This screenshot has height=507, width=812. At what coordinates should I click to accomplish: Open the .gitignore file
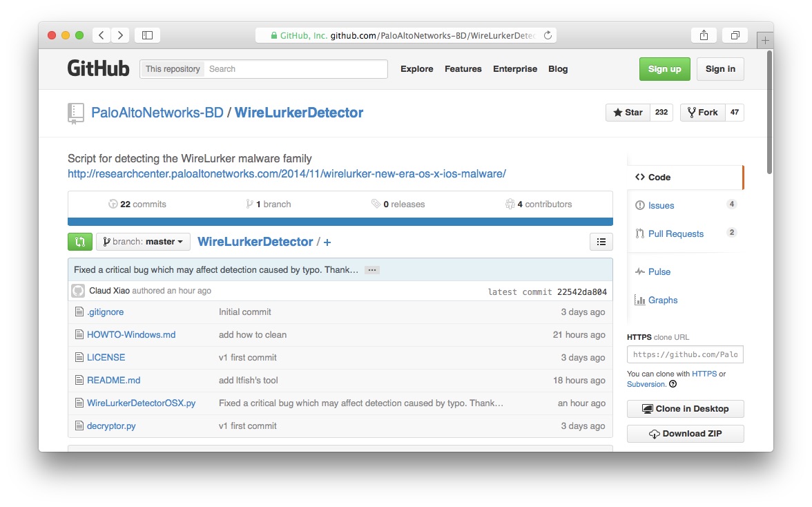(x=105, y=312)
